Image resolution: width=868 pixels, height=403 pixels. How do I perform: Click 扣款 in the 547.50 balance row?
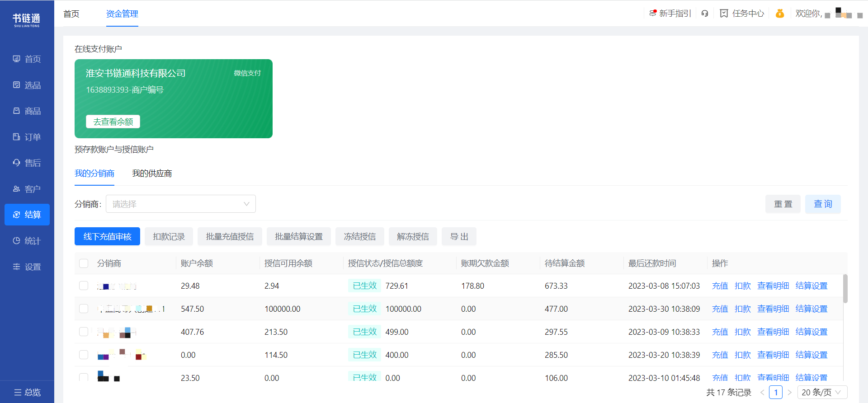point(743,309)
